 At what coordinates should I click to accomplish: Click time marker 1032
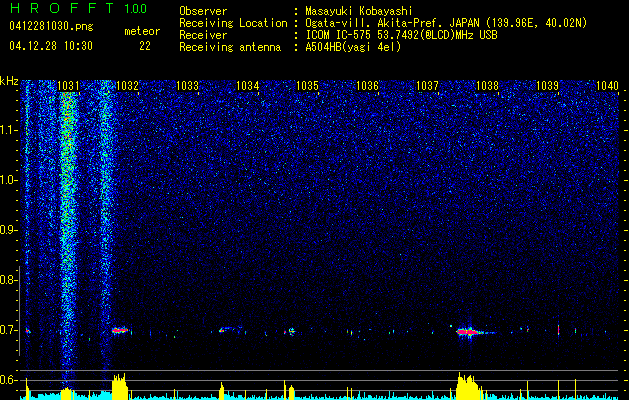127,86
